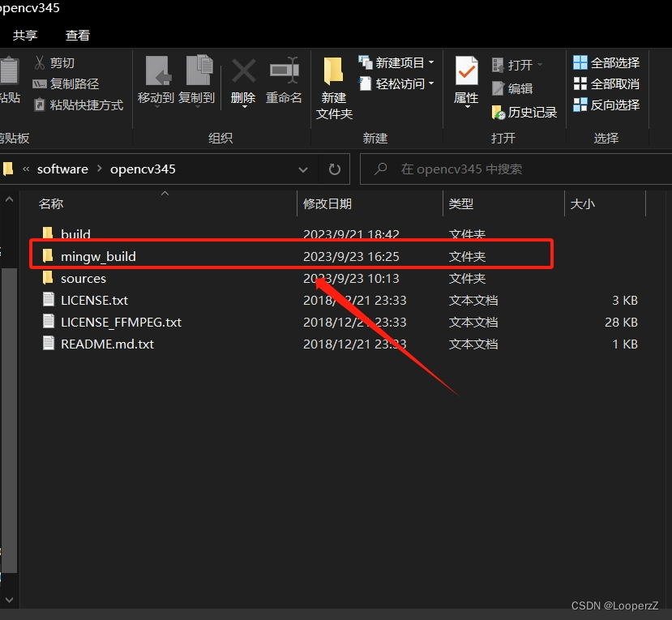The image size is (672, 620).
Task: Click the Open (打开) ribbon button
Action: click(517, 65)
